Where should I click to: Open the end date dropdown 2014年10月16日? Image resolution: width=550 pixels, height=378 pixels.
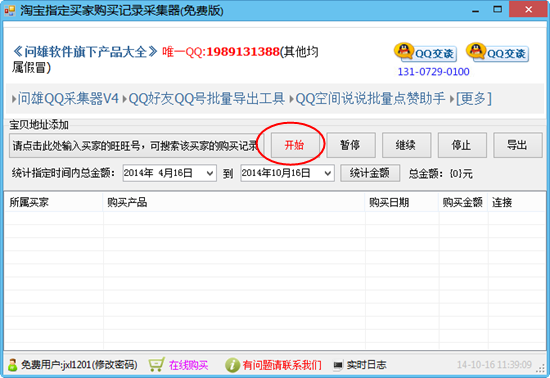(328, 173)
